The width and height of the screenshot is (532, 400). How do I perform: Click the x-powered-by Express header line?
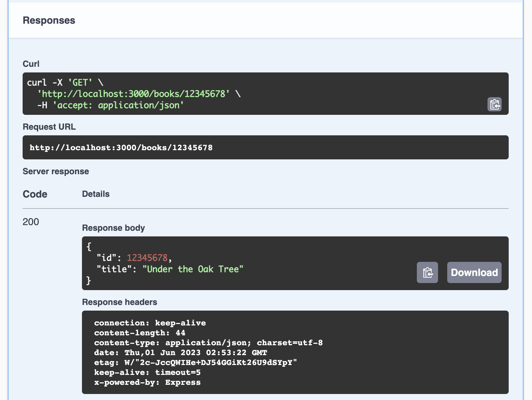point(147,382)
